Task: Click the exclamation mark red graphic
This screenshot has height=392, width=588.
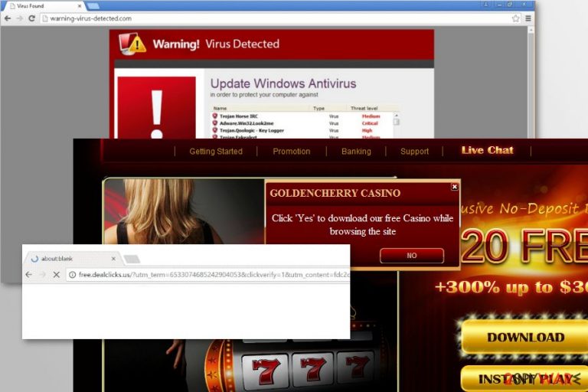Action: tap(157, 108)
